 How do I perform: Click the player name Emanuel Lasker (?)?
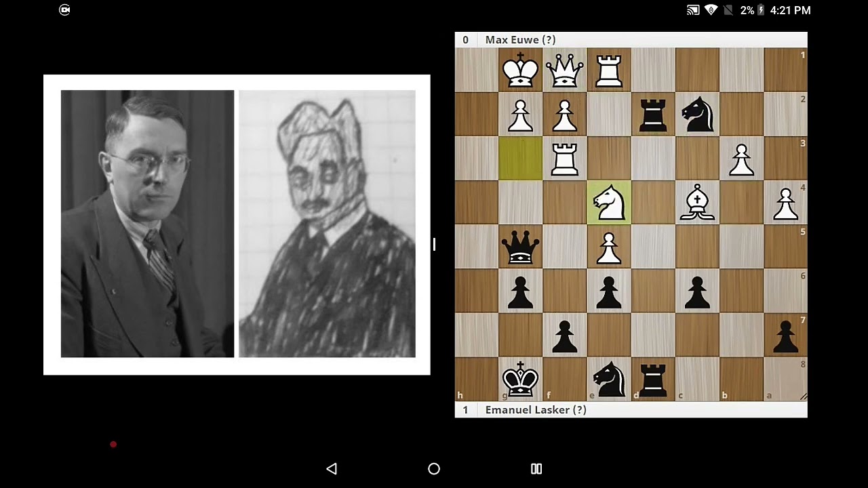536,410
